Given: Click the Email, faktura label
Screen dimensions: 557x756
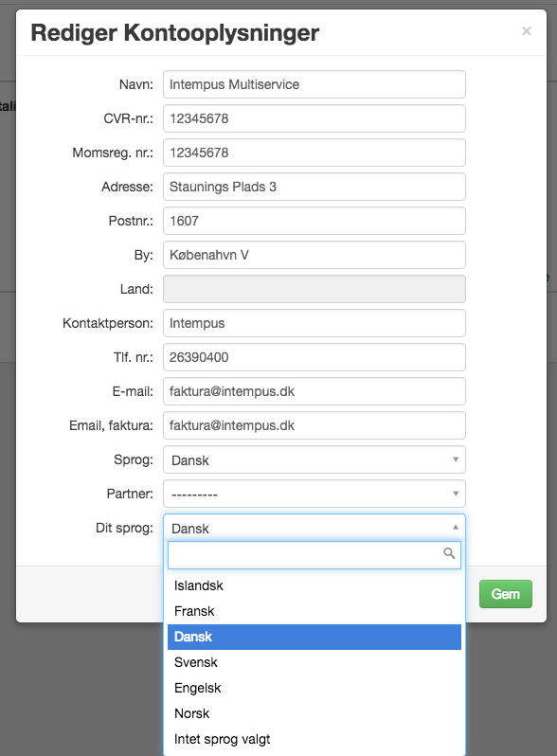Looking at the screenshot, I should click(x=111, y=425).
